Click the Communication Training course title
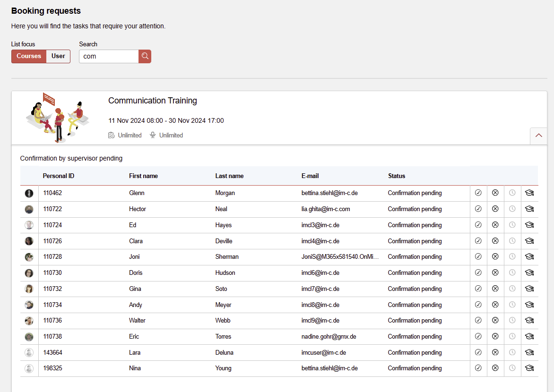Viewport: 554px width, 392px height. tap(152, 101)
